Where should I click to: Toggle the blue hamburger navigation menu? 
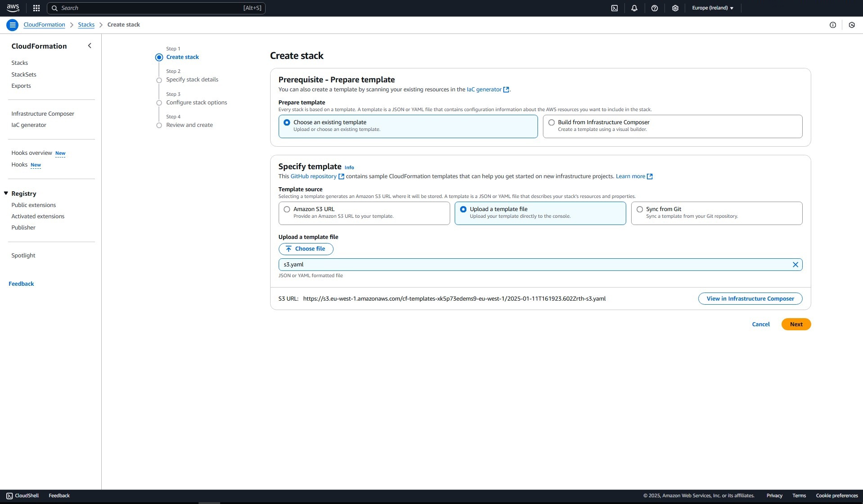tap(13, 25)
